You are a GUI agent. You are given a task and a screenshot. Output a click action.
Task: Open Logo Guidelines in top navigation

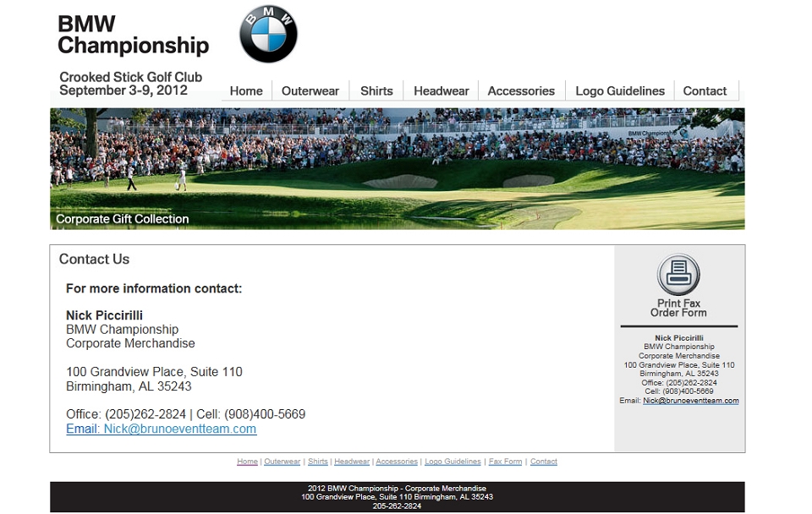click(620, 91)
